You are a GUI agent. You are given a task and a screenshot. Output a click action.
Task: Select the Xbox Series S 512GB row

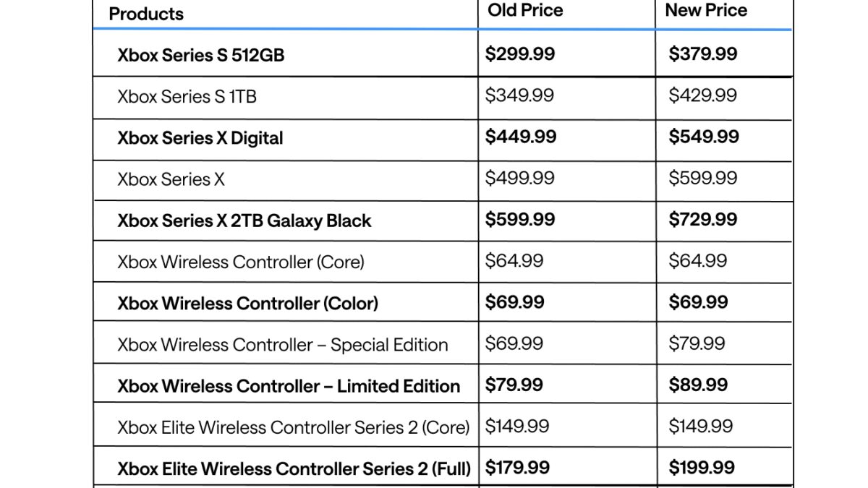tap(200, 55)
